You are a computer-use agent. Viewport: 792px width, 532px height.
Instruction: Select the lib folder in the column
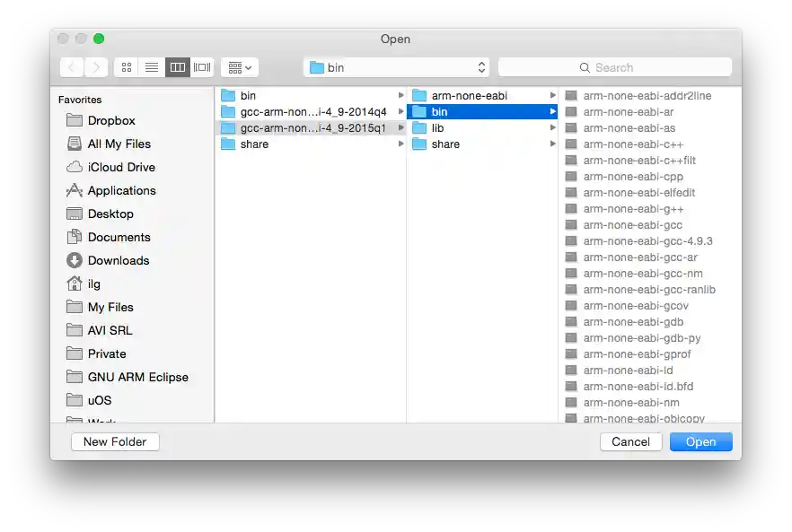coord(438,127)
